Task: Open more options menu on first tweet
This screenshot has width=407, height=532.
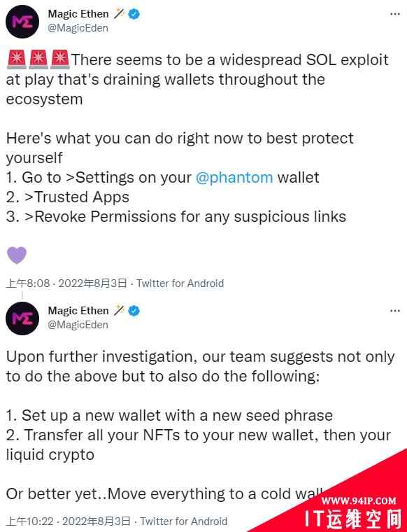Action: [x=395, y=14]
